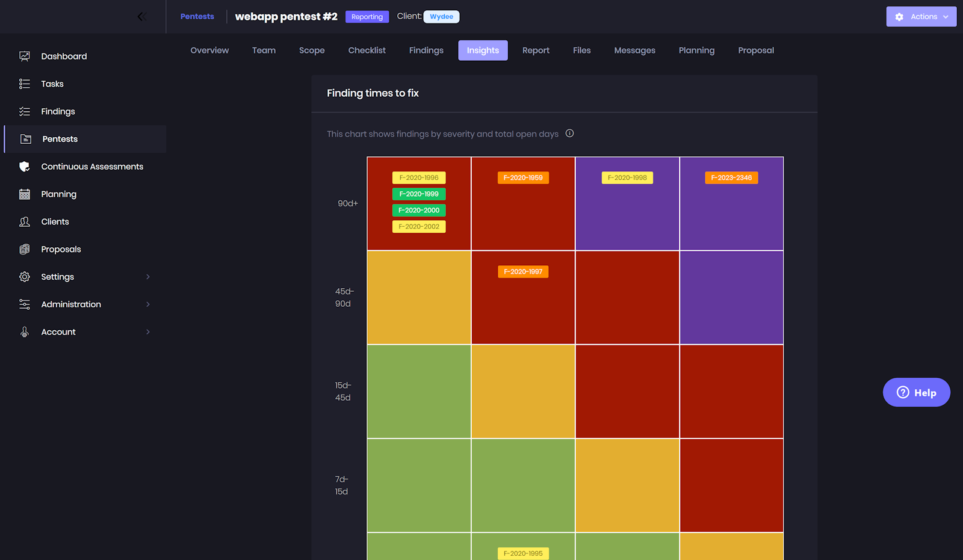Expand the Settings submenu chevron
Viewport: 963px width, 560px height.
[x=148, y=277]
